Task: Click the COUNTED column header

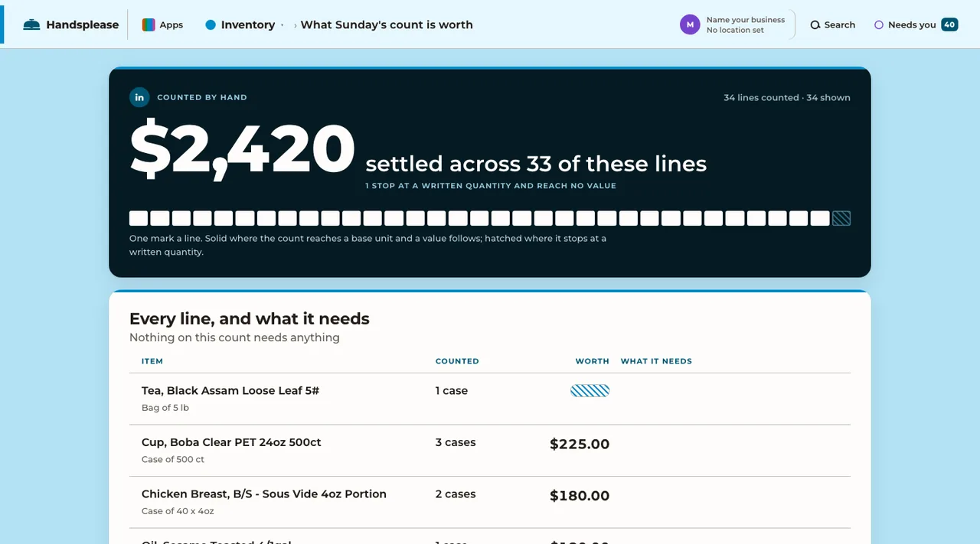Action: 457,361
